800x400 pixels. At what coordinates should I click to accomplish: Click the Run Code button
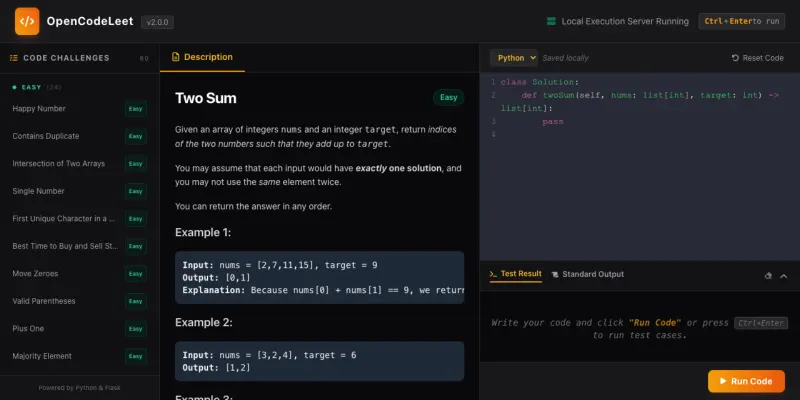pos(746,381)
